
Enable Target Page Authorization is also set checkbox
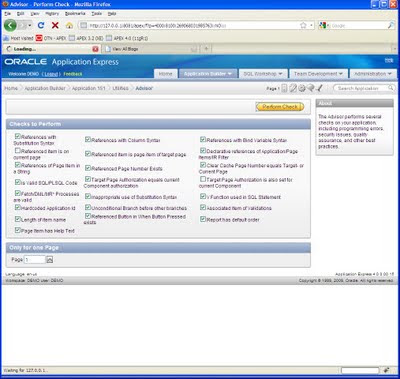[x=203, y=179]
